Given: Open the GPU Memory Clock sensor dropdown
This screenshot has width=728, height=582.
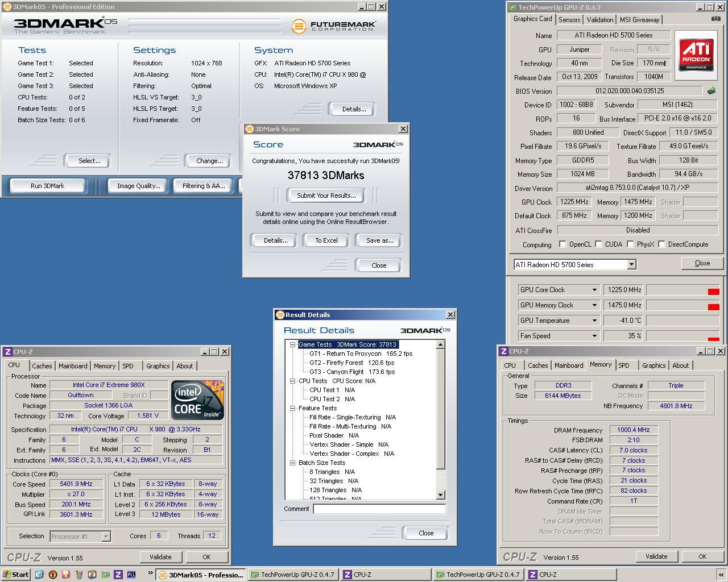Looking at the screenshot, I should coord(594,305).
